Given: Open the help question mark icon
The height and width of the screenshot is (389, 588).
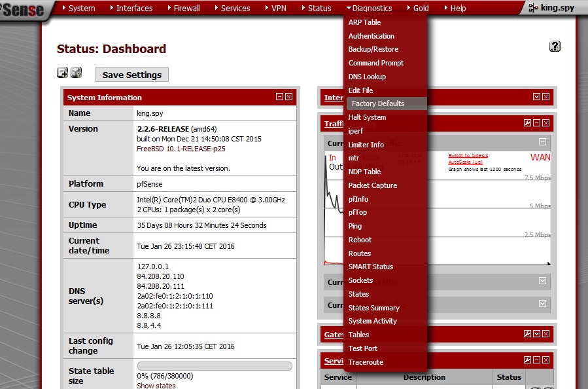Looking at the screenshot, I should coord(555,46).
